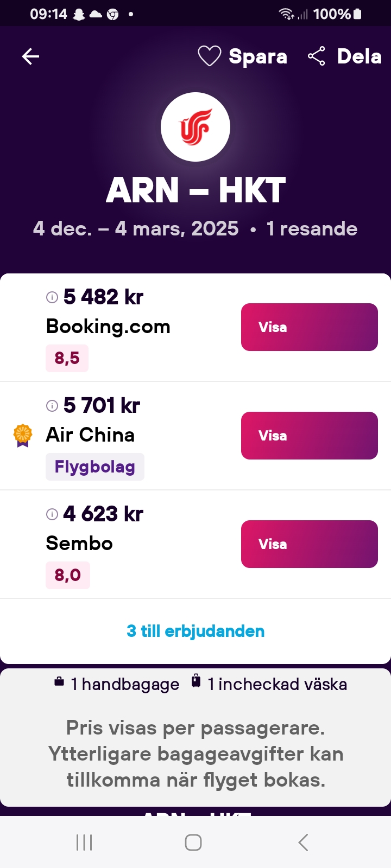Tap the heart icon to save
This screenshot has width=391, height=868.
(x=209, y=56)
